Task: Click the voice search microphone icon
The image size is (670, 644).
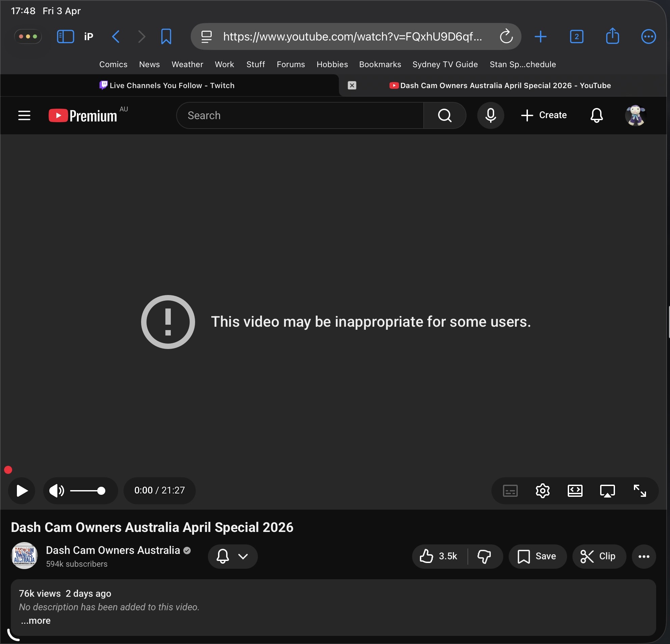Action: pos(490,115)
